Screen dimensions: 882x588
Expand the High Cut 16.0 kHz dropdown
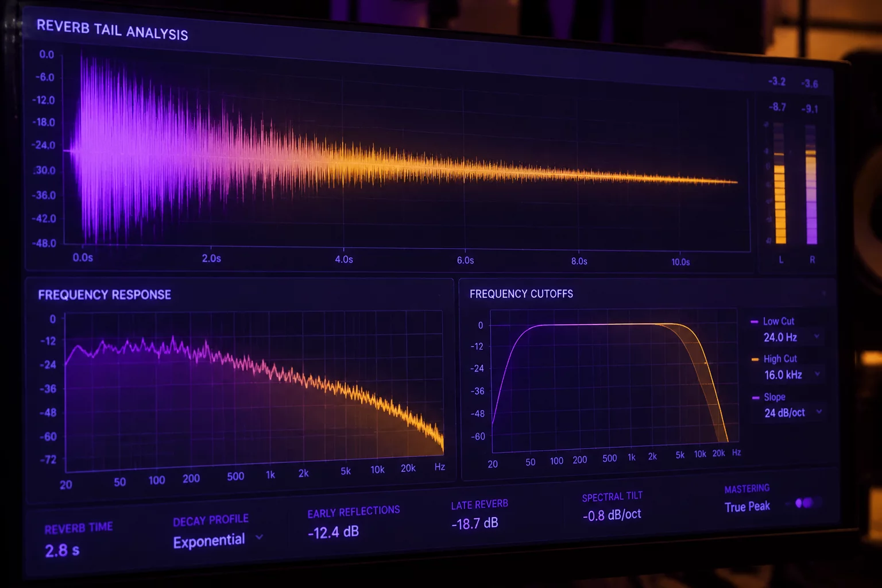[x=791, y=375]
